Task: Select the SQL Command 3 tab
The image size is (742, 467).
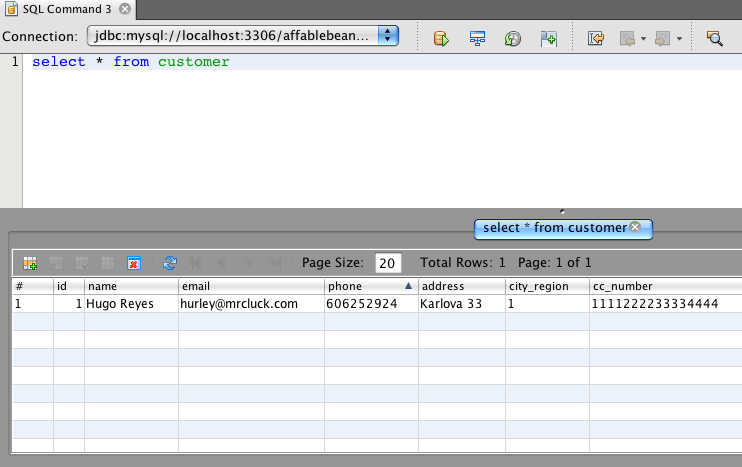Action: [x=60, y=9]
